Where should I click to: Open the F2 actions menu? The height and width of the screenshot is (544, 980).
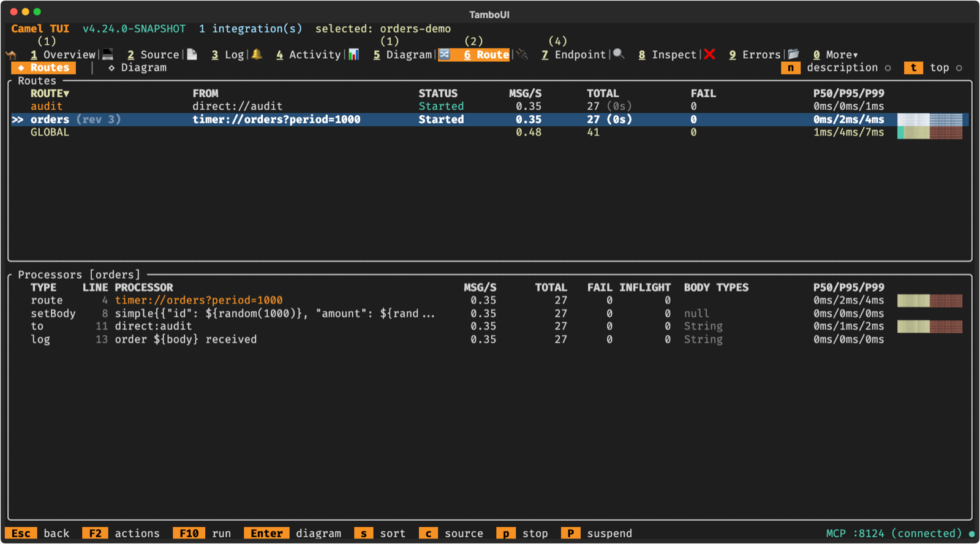[121, 534]
